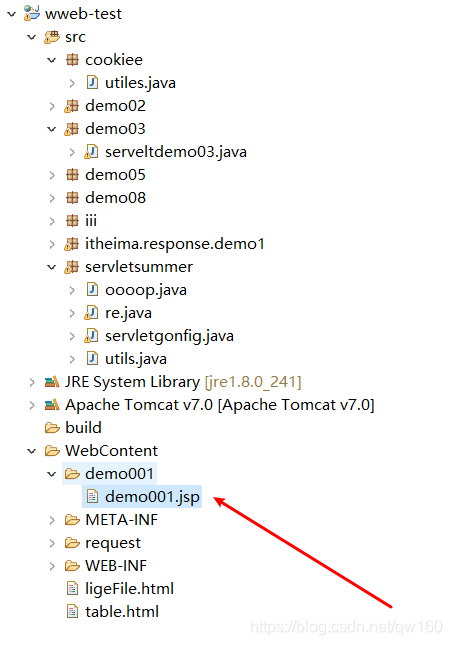The height and width of the screenshot is (645, 452).
Task: Click the demo03 package icon
Action: coord(72,129)
